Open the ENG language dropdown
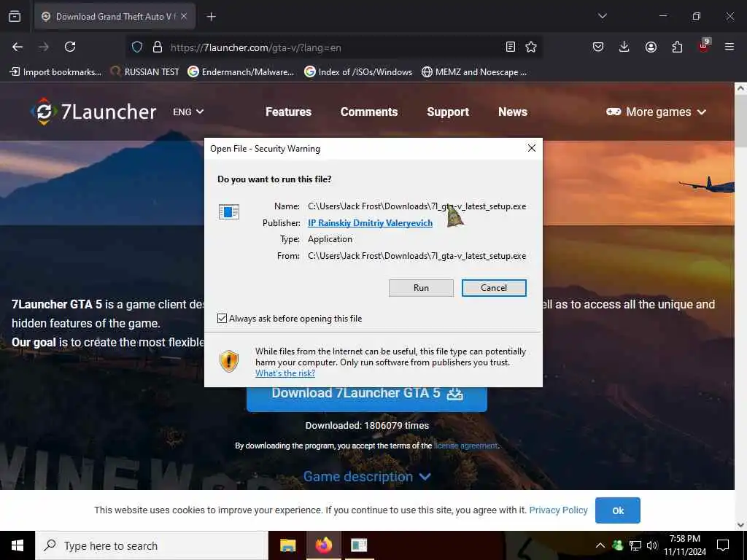 188,112
